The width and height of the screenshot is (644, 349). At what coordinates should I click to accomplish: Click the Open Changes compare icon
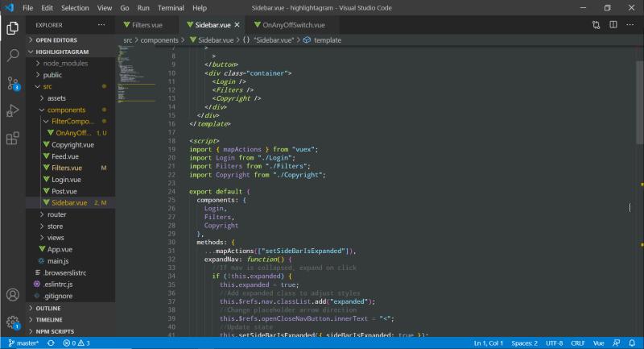tap(596, 25)
